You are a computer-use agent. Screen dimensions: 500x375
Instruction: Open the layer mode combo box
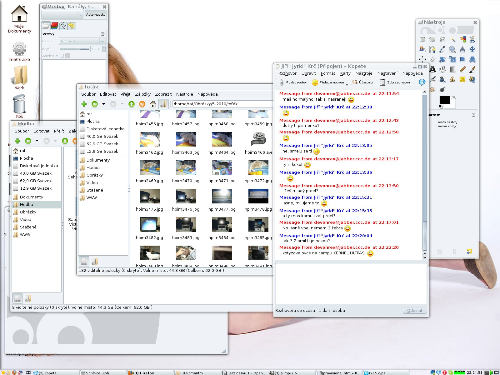[82, 41]
